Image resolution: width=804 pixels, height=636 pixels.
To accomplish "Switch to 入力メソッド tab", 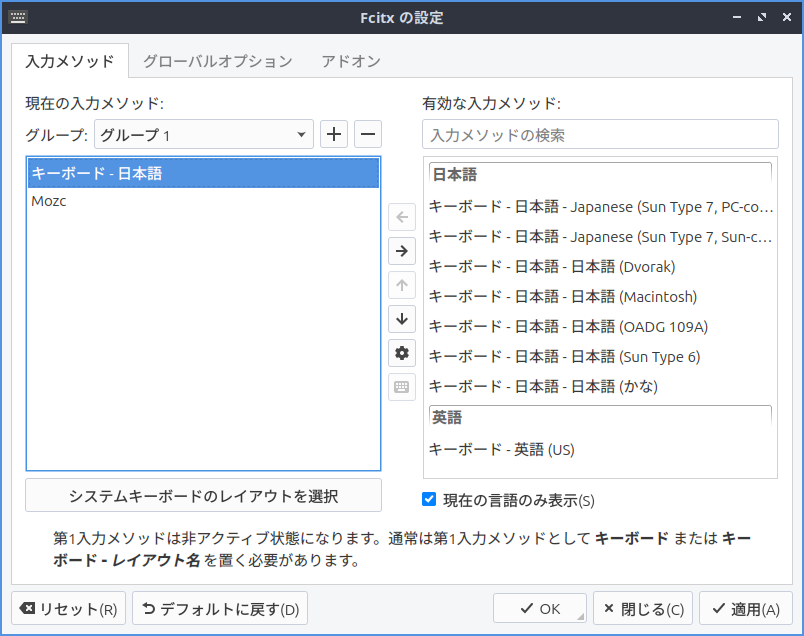I will tap(70, 61).
